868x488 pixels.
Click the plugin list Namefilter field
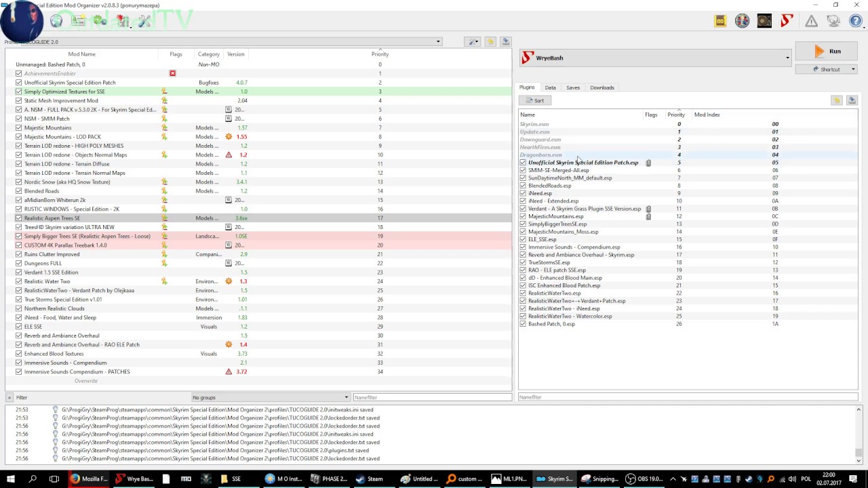[x=688, y=397]
